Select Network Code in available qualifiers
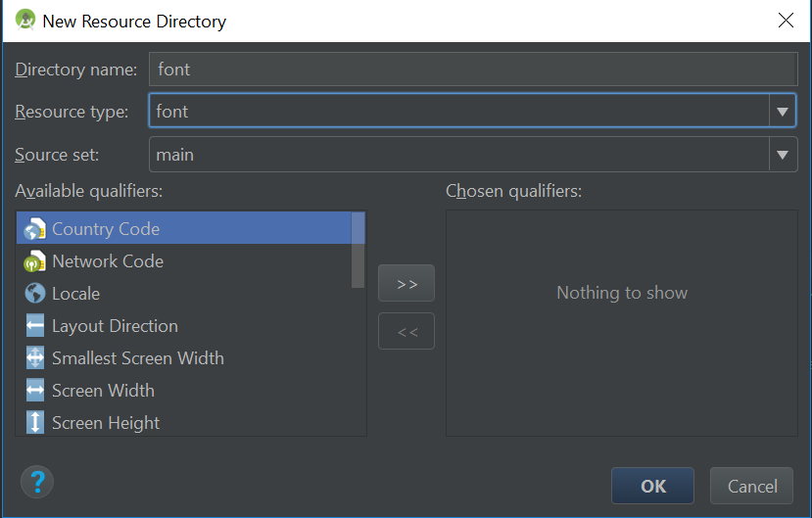This screenshot has height=518, width=812. click(x=108, y=261)
